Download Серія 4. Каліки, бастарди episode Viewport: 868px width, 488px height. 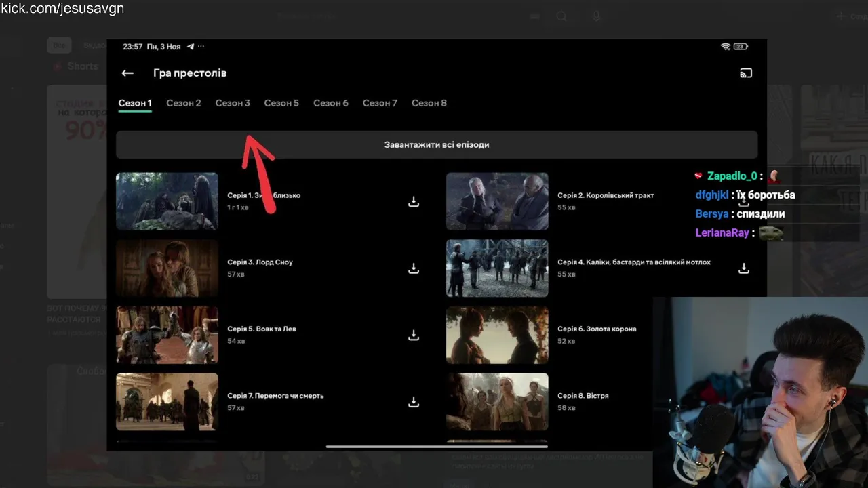click(744, 268)
